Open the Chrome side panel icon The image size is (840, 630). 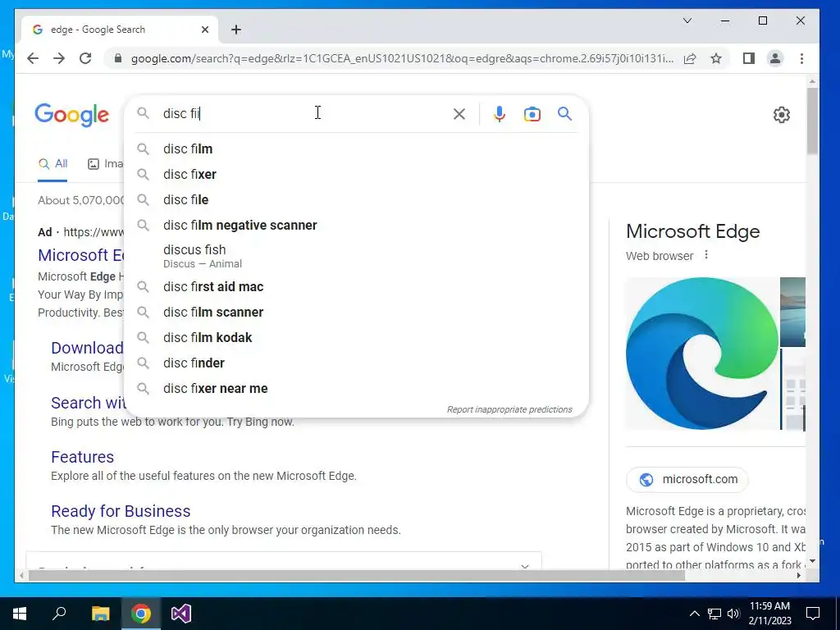click(749, 58)
